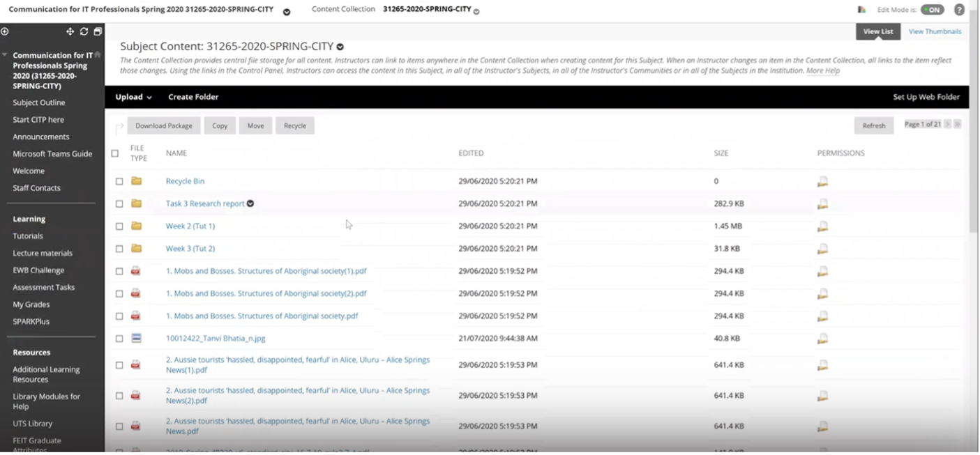Tick checkbox for Recycle Bin row
Viewport: 980px width, 455px height.
[119, 181]
